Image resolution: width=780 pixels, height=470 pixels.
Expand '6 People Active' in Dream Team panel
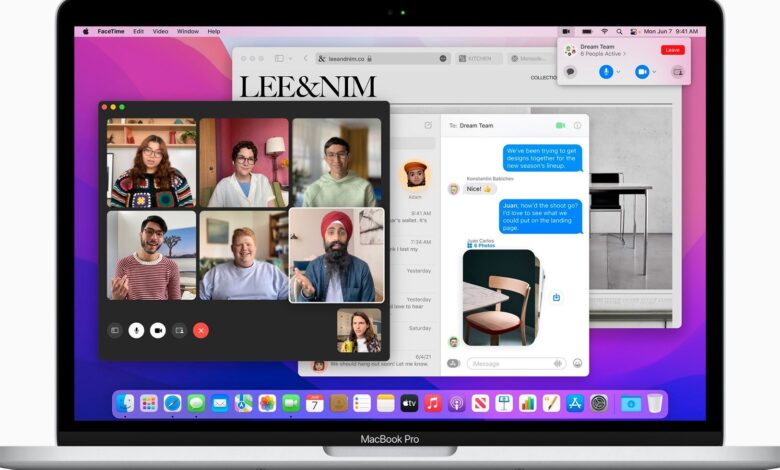coord(603,54)
